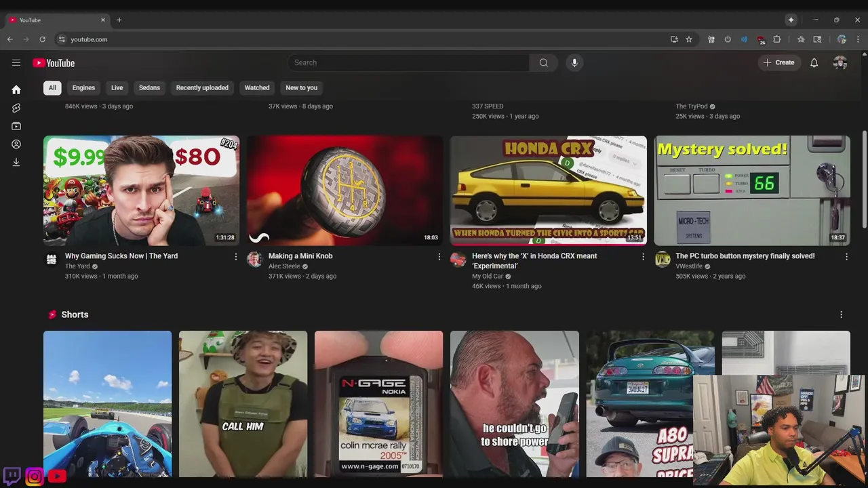Open a new browser tab
The height and width of the screenshot is (488, 868).
pyautogui.click(x=119, y=20)
